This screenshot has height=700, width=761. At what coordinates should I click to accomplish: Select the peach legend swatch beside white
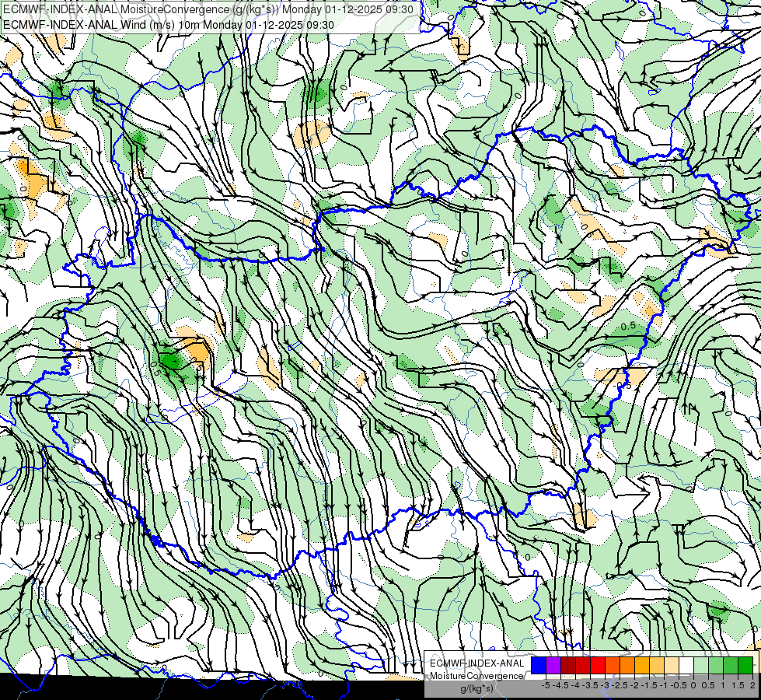pyautogui.click(x=672, y=665)
